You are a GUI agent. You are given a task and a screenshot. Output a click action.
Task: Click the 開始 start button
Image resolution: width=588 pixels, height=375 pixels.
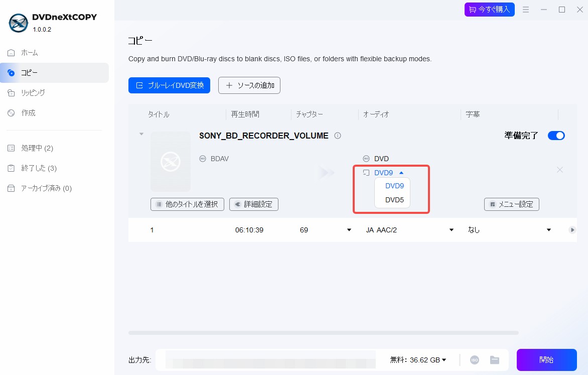coord(546,360)
